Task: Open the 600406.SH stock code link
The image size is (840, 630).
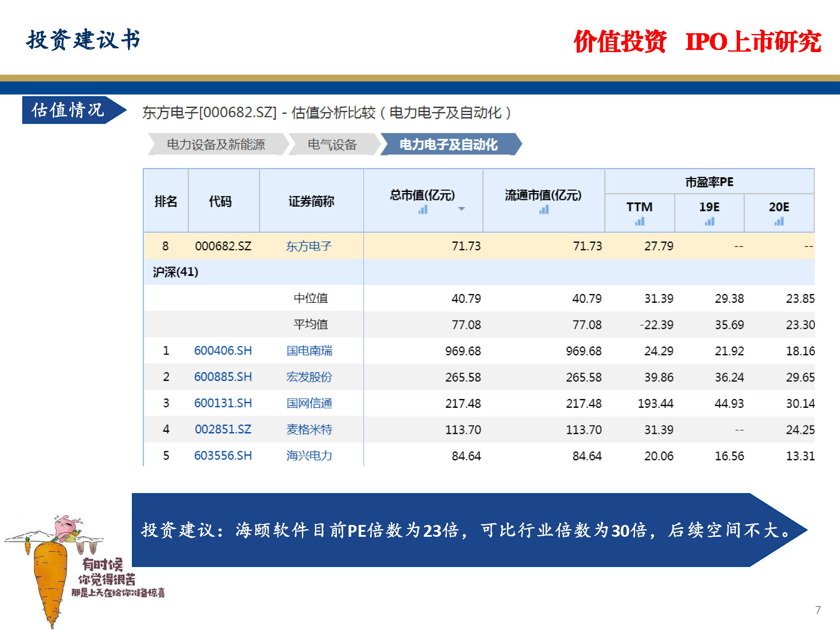Action: click(223, 351)
